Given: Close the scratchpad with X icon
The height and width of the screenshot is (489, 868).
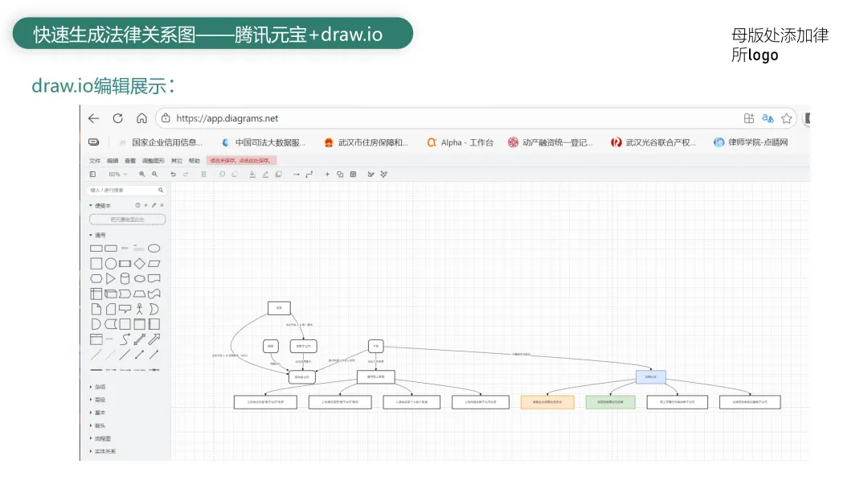Looking at the screenshot, I should click(x=162, y=205).
